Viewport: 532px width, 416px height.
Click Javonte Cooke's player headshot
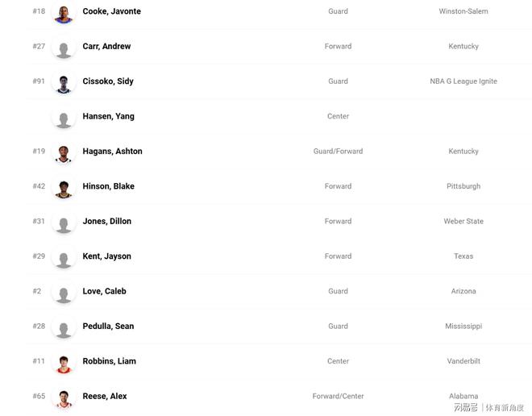pyautogui.click(x=64, y=12)
